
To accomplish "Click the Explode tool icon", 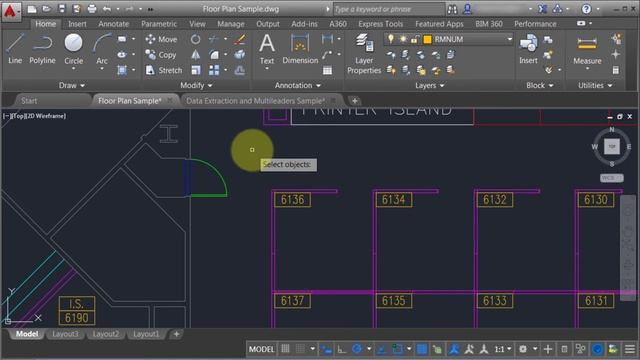I will point(240,55).
